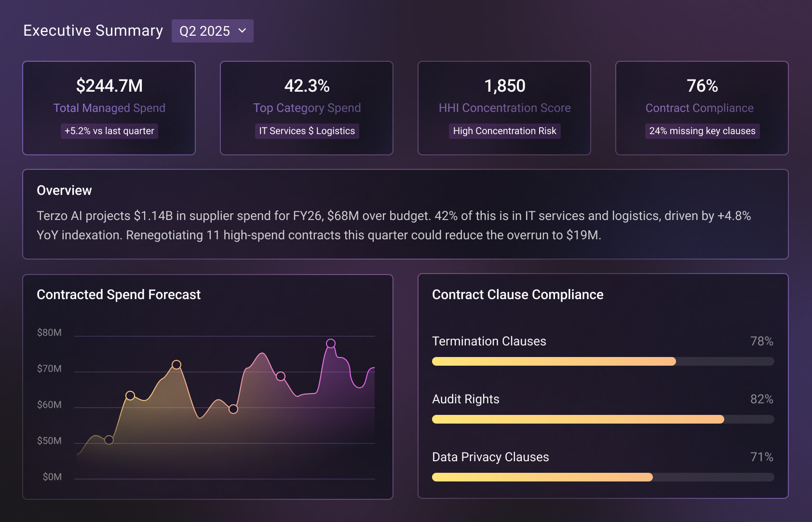Click the chevron arrow beside Q2 2025

[243, 31]
